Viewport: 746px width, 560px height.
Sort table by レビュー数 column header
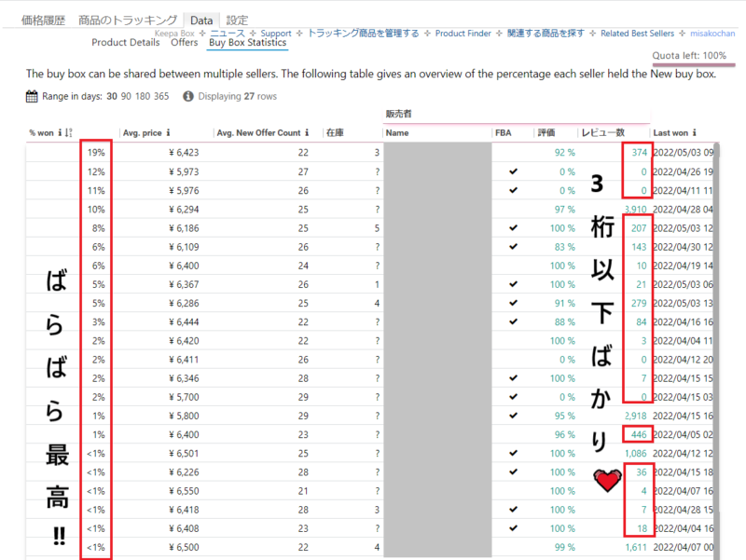click(603, 133)
